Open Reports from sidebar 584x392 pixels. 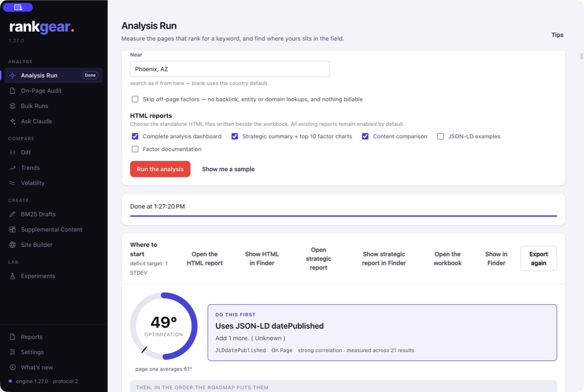tap(54, 336)
